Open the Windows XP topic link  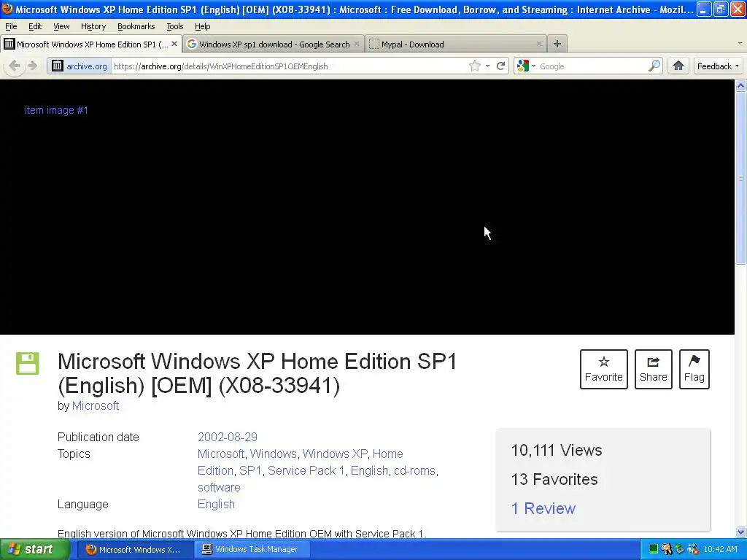pyautogui.click(x=335, y=454)
